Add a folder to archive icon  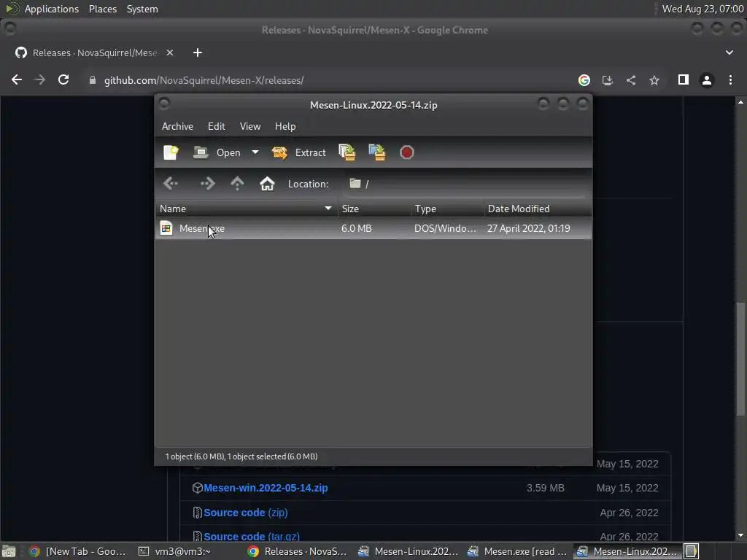coord(377,152)
